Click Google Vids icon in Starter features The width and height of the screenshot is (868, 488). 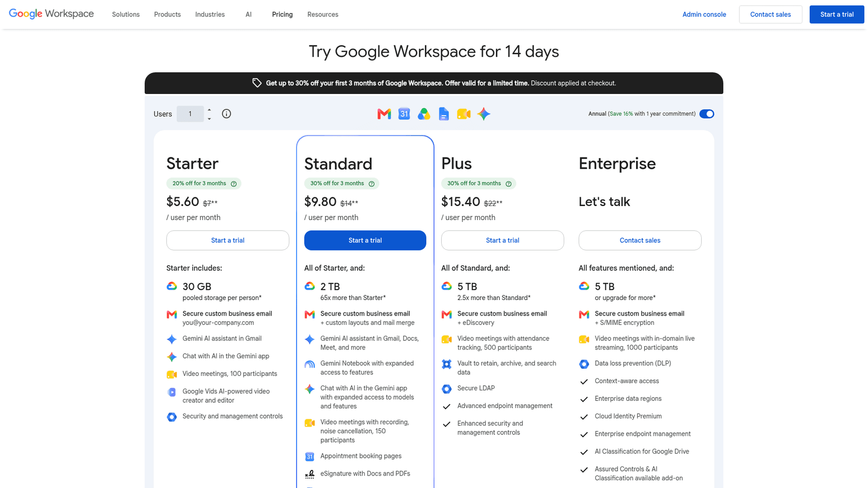point(172,392)
